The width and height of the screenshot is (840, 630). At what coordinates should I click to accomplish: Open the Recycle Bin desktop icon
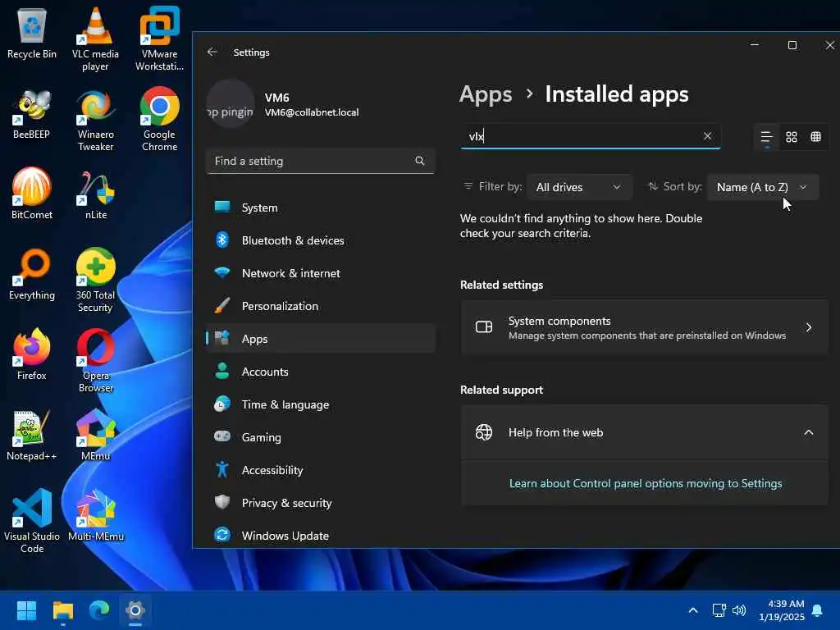coord(32,34)
